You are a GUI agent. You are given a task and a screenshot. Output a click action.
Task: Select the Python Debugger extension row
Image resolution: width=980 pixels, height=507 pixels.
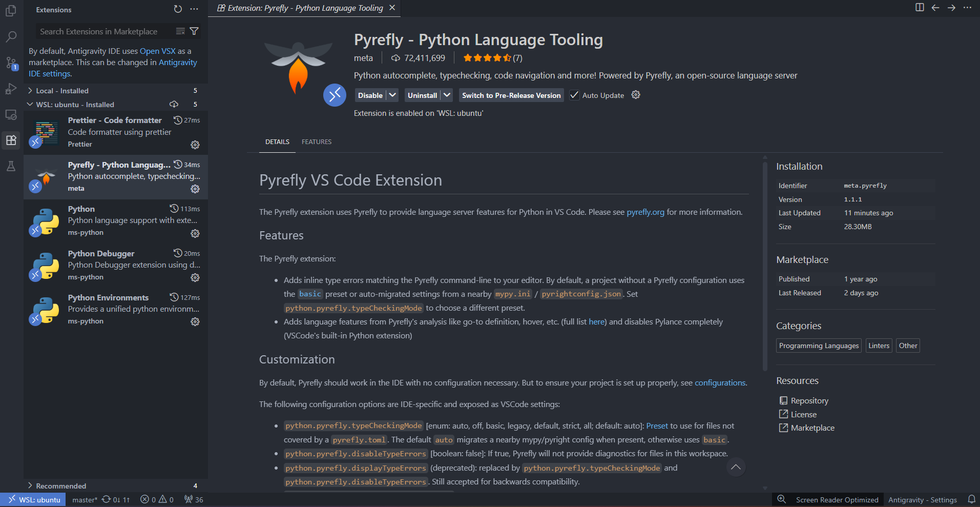[116, 266]
